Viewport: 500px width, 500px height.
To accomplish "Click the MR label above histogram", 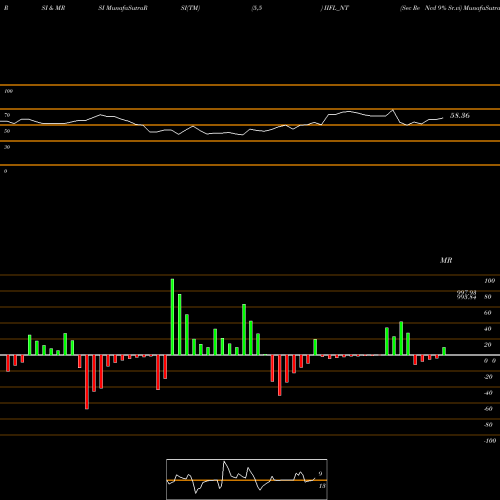I will coord(446,260).
